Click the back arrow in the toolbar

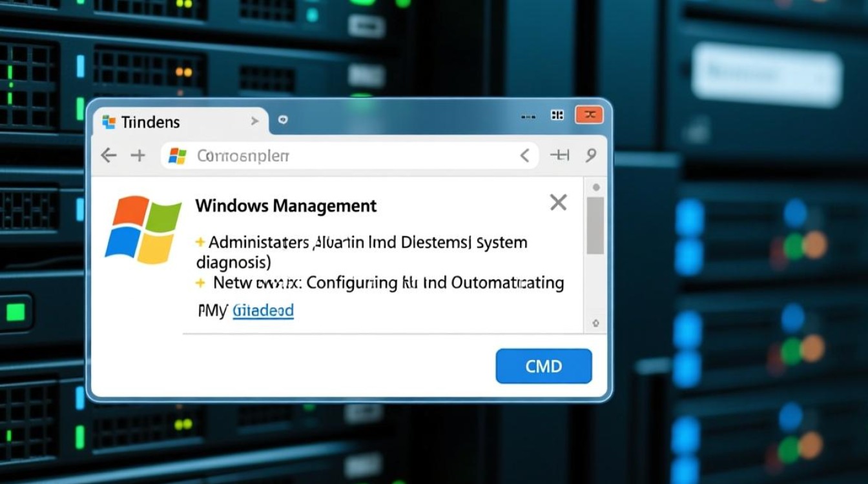[x=108, y=156]
